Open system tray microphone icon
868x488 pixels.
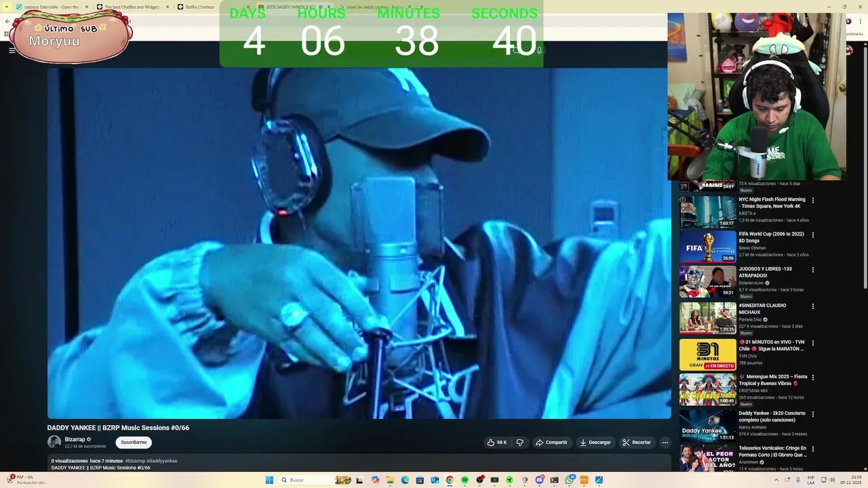coord(798,480)
